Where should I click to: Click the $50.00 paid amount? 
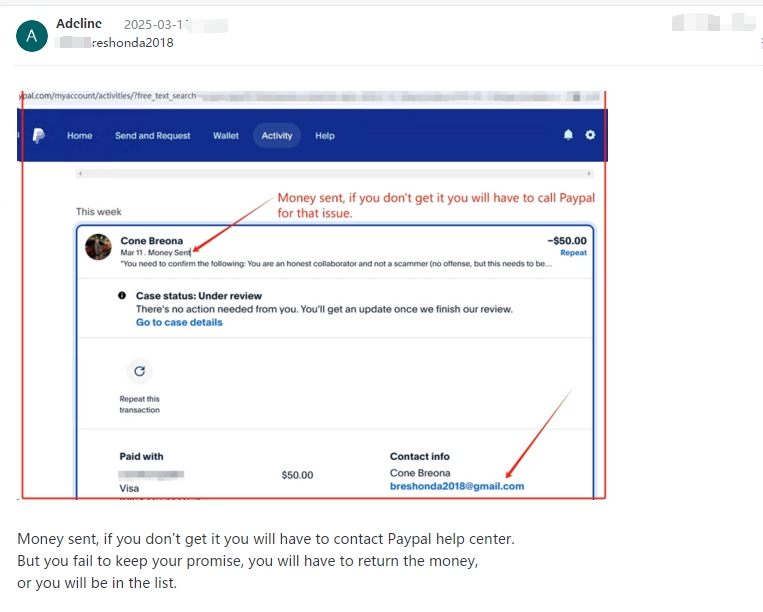[x=297, y=475]
